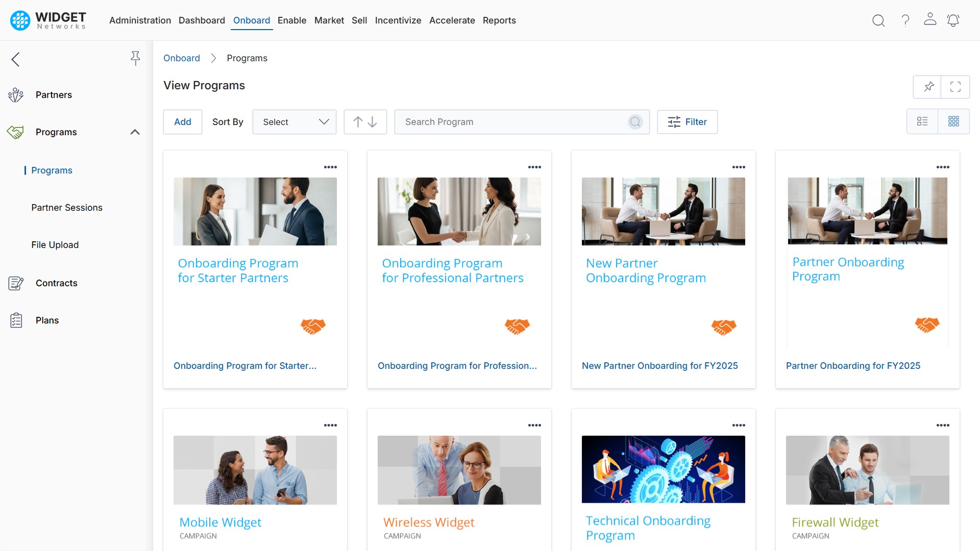Click the Add button
This screenshot has width=980, height=551.
(182, 122)
